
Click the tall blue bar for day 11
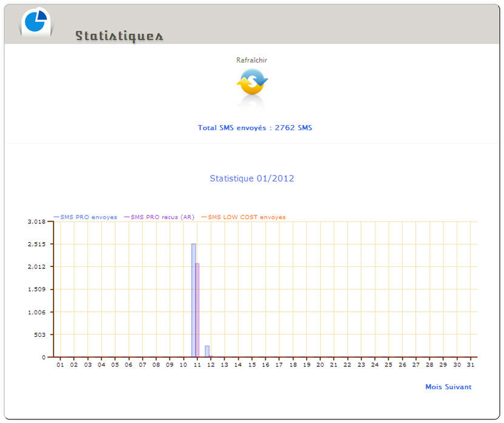(194, 300)
